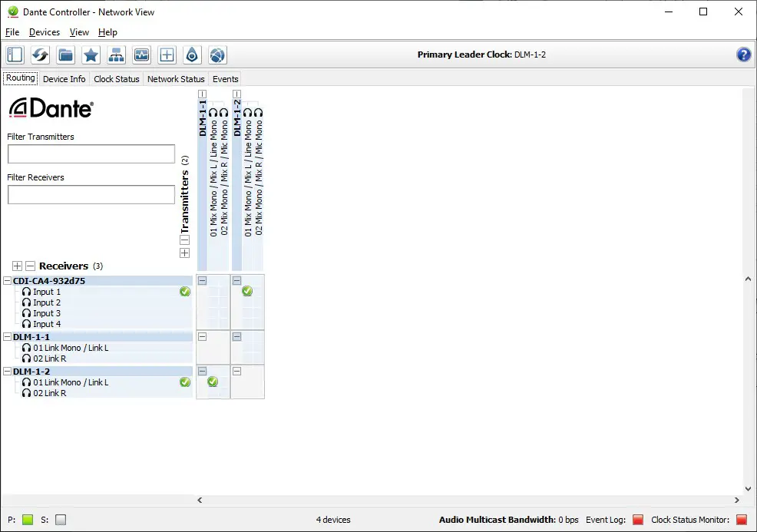The width and height of the screenshot is (757, 532).
Task: Open the Devices menu
Action: tap(45, 32)
